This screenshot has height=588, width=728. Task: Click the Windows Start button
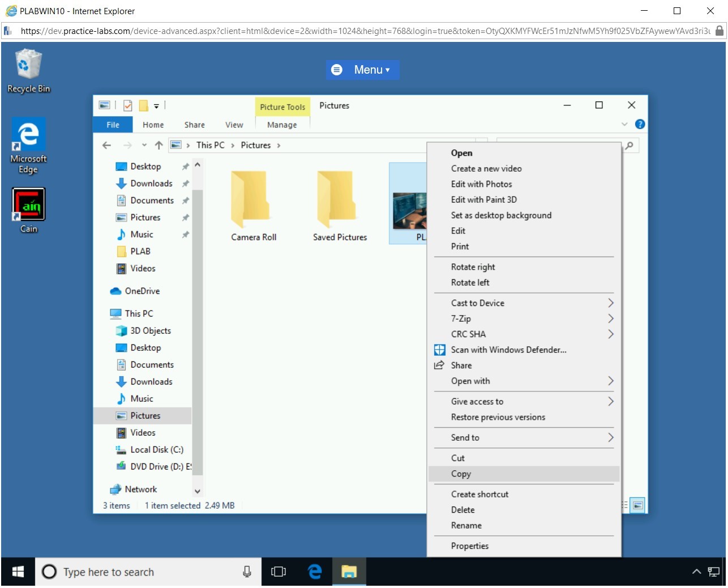(18, 572)
